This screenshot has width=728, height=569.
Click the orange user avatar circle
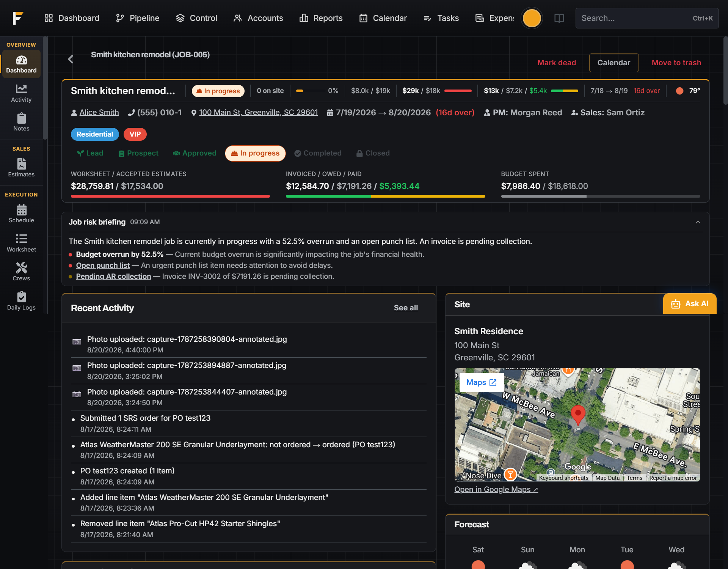(x=532, y=18)
